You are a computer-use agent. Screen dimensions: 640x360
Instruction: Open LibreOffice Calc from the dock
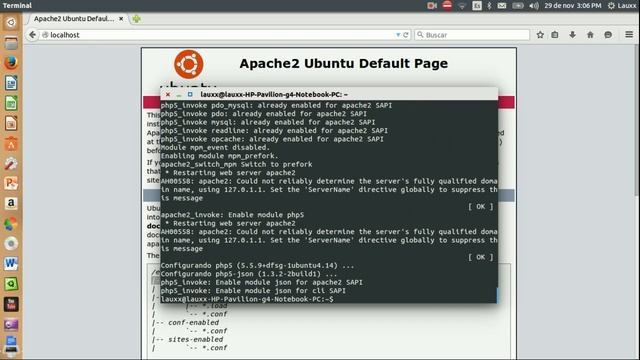coord(11,103)
